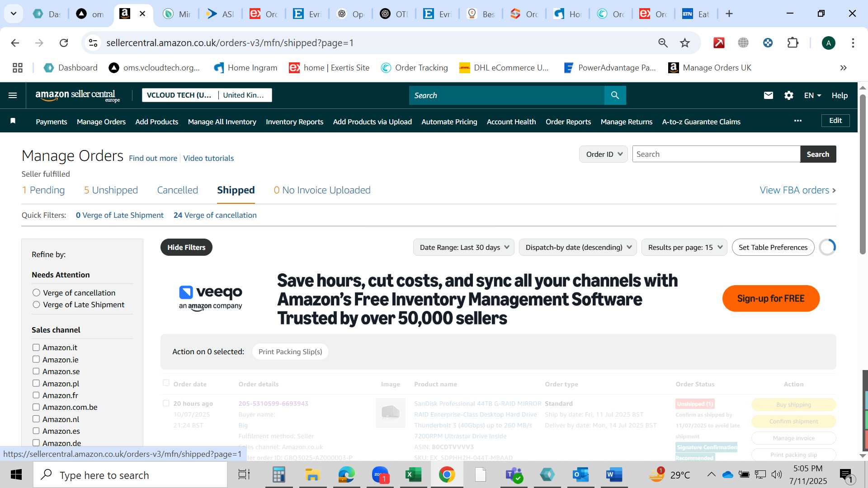Viewport: 868px width, 488px height.
Task: Open Outlook from the taskbar
Action: point(580,475)
